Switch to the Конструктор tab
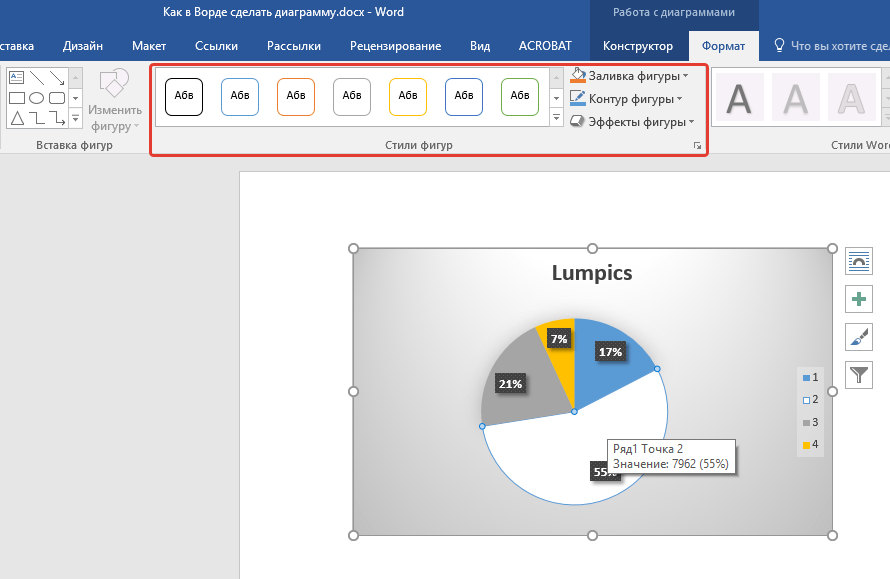The height and width of the screenshot is (579, 890). pyautogui.click(x=639, y=46)
